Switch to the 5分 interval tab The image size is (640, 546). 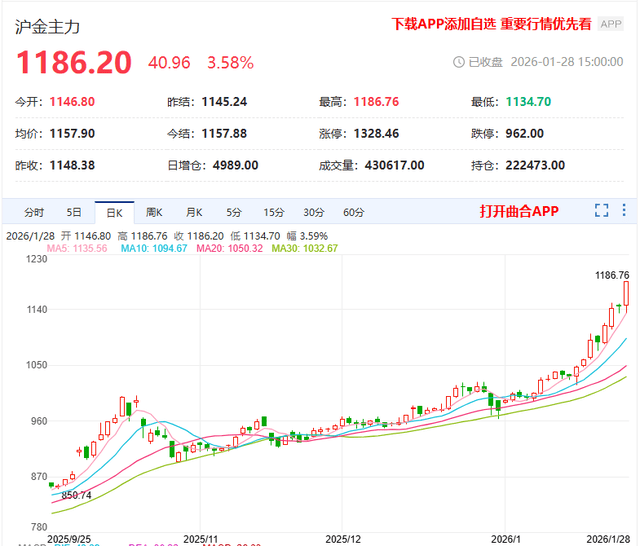click(x=234, y=212)
